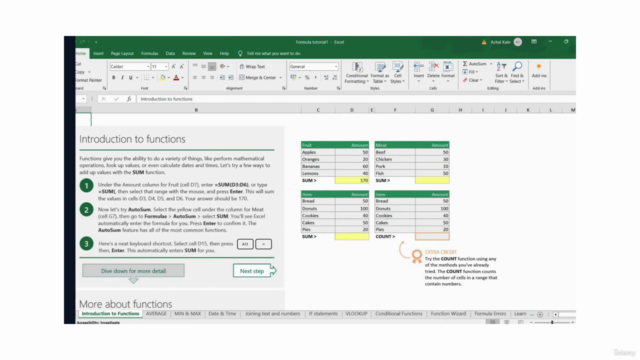This screenshot has height=360, width=640.
Task: Align text to the right
Action: (212, 78)
